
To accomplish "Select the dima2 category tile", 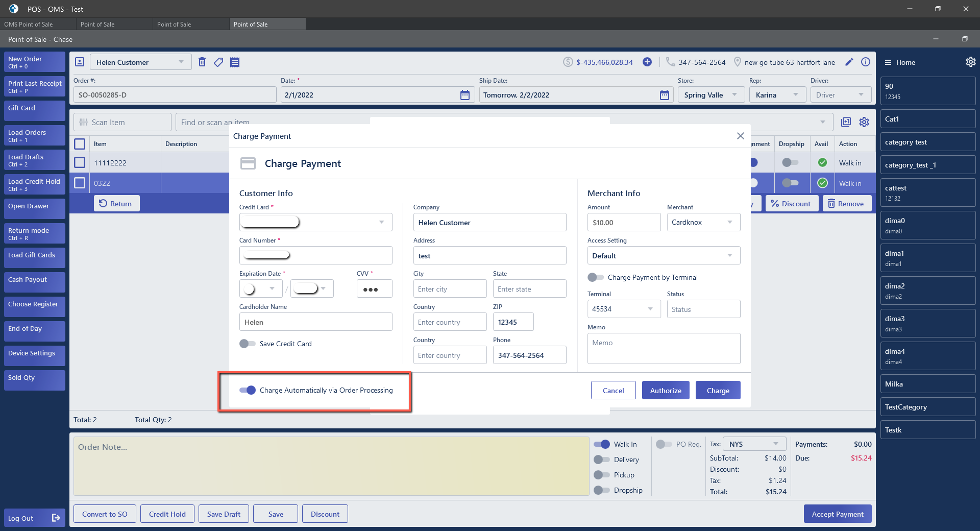I will pos(927,291).
